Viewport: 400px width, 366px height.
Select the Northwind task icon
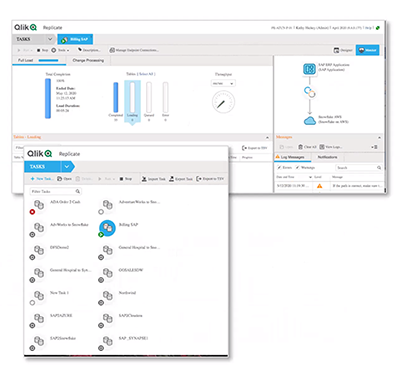(107, 295)
